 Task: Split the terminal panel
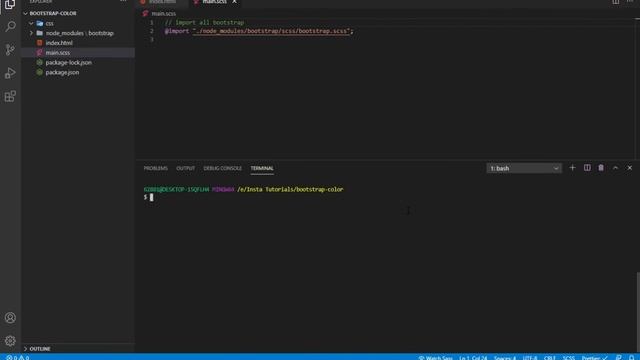[x=587, y=168]
